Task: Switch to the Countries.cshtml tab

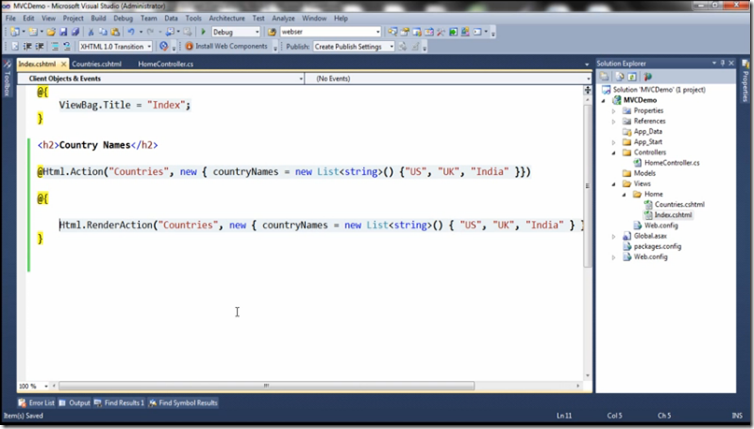Action: [97, 63]
